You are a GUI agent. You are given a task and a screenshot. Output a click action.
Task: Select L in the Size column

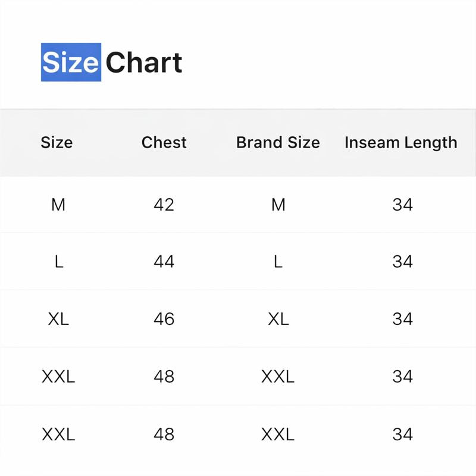pos(58,262)
